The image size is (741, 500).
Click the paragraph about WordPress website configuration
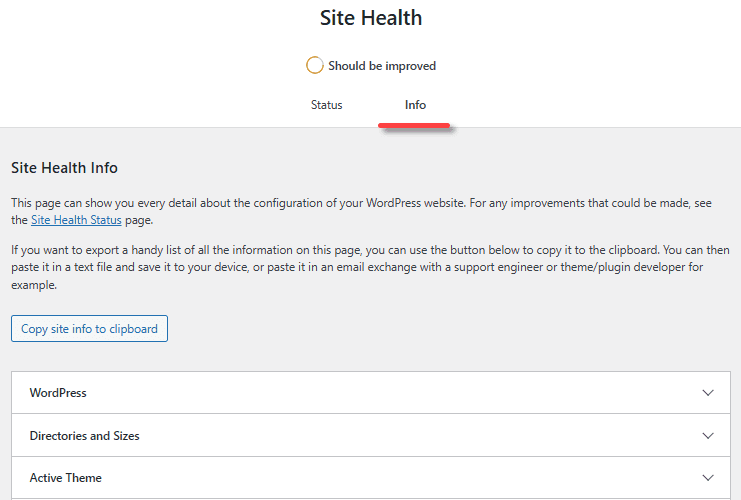[x=360, y=201]
